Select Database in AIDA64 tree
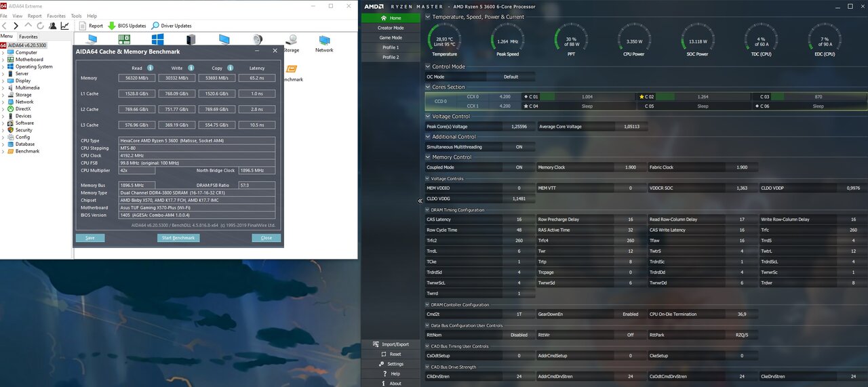Screen dimensions: 868x387 tap(25, 144)
